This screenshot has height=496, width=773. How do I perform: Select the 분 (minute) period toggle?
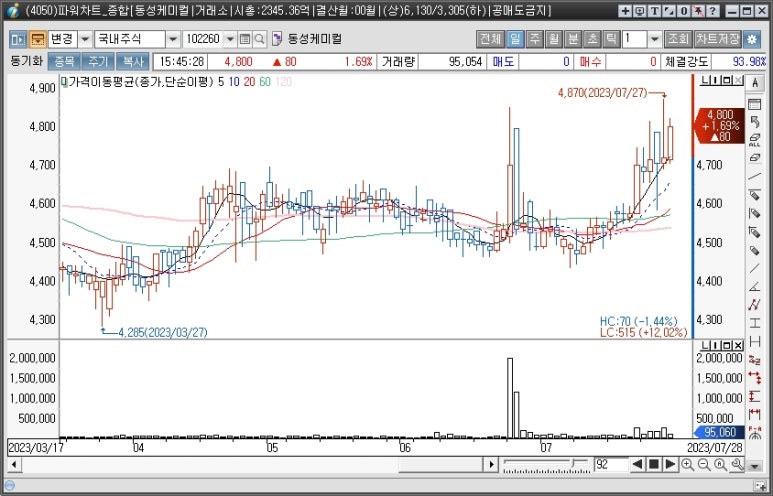pos(572,39)
